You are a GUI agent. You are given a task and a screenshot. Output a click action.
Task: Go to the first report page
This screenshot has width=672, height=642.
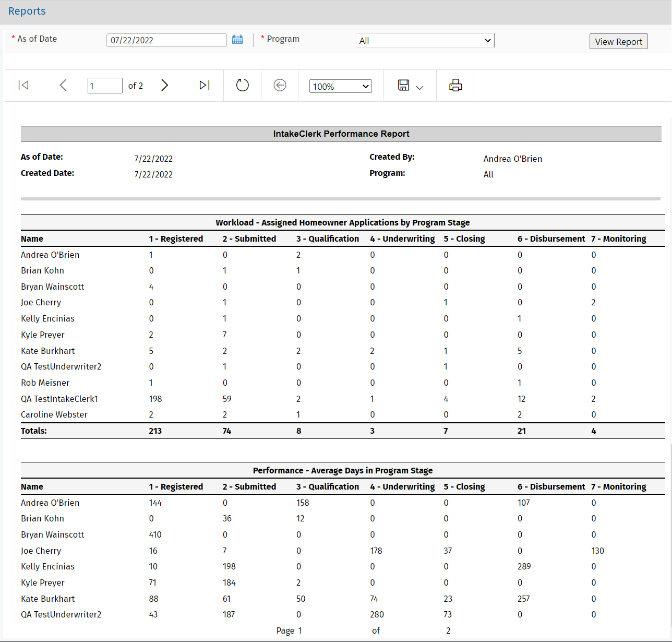pos(23,85)
